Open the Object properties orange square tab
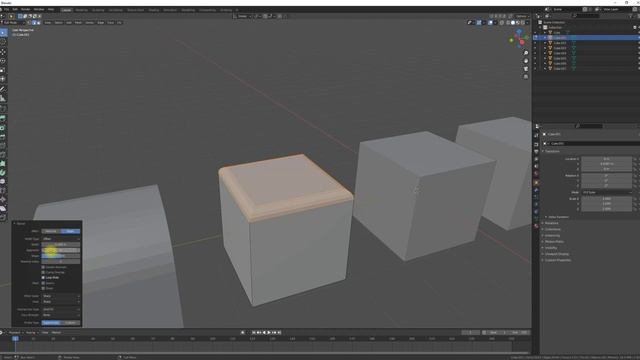 coord(536,182)
